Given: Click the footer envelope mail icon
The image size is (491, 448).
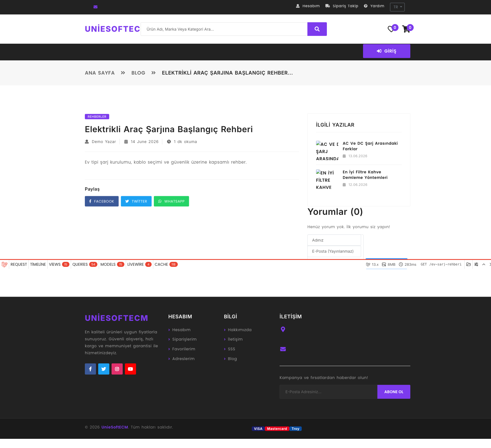Looking at the screenshot, I should pos(283,349).
